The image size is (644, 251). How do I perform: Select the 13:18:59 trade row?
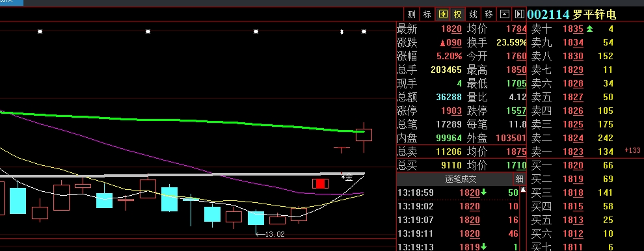click(x=459, y=192)
